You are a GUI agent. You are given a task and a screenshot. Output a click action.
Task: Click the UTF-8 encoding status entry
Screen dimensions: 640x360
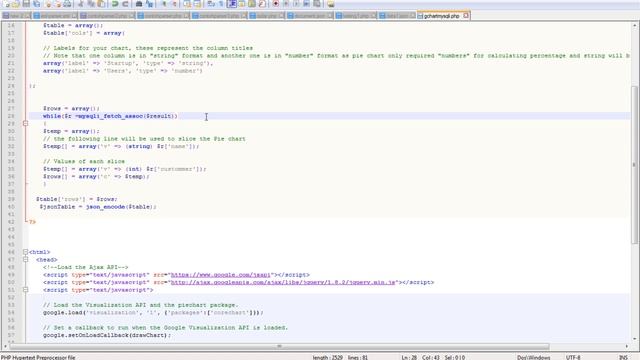click(x=573, y=357)
